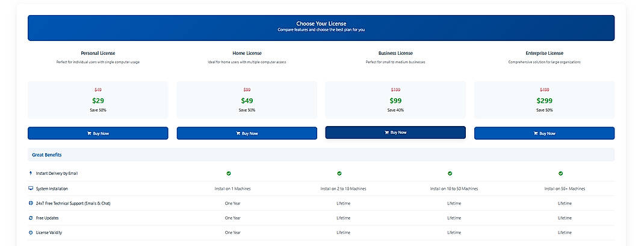Click the Enterprise License heading

544,53
